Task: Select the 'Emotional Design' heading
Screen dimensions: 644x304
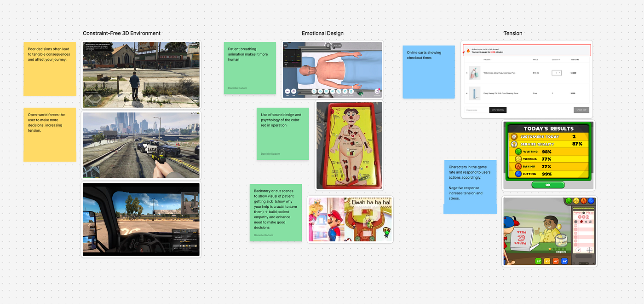Action: coord(322,33)
